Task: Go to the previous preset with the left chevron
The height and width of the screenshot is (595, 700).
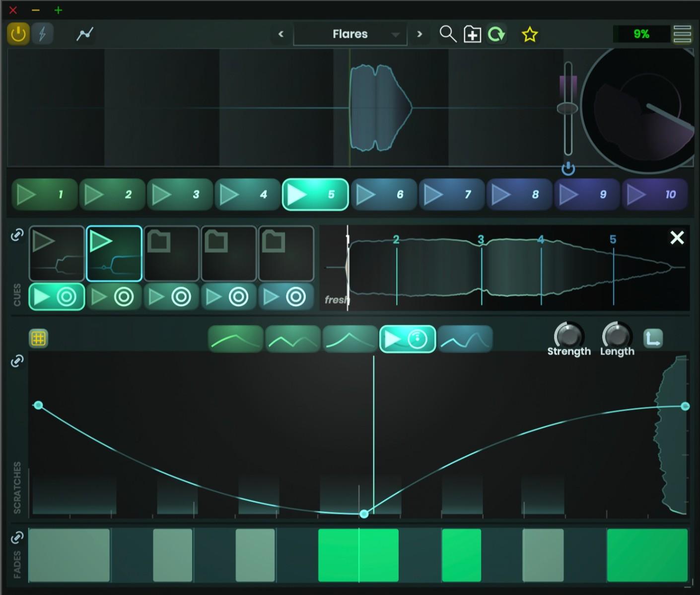Action: [x=281, y=34]
